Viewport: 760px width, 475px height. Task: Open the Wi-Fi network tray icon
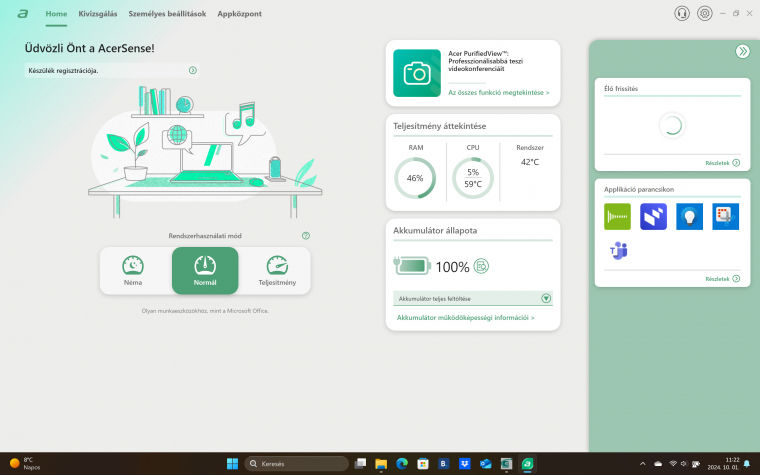pos(673,464)
